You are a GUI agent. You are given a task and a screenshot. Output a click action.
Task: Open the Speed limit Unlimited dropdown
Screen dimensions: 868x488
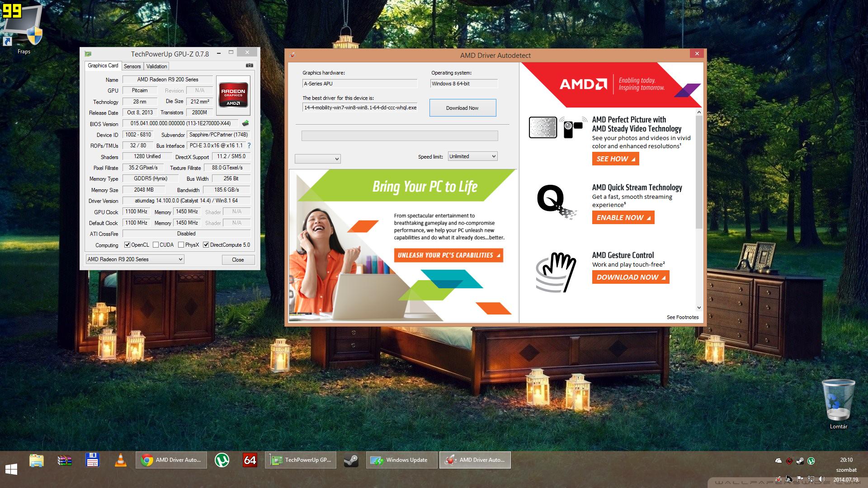[x=472, y=156]
